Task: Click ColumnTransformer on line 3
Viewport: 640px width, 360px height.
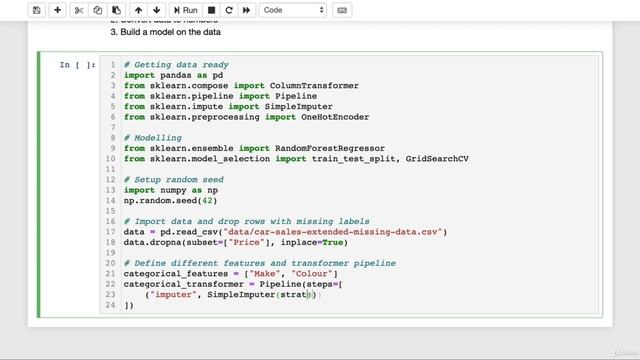Action: 314,86
